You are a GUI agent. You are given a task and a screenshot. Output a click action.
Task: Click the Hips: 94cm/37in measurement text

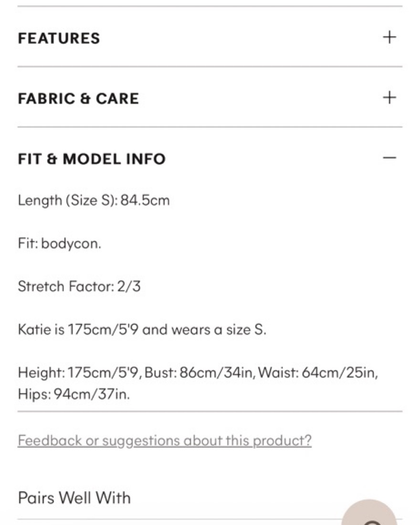coord(73,394)
